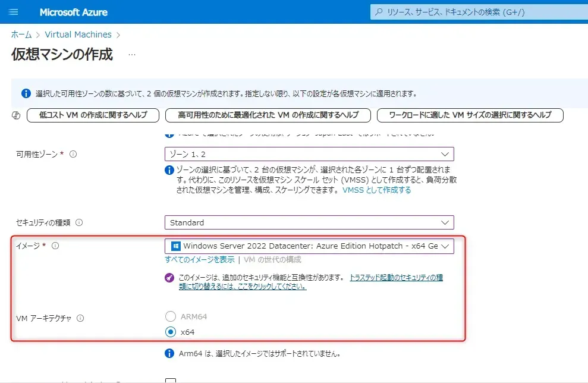
Task: Select the x64 architecture radio button
Action: (x=171, y=332)
